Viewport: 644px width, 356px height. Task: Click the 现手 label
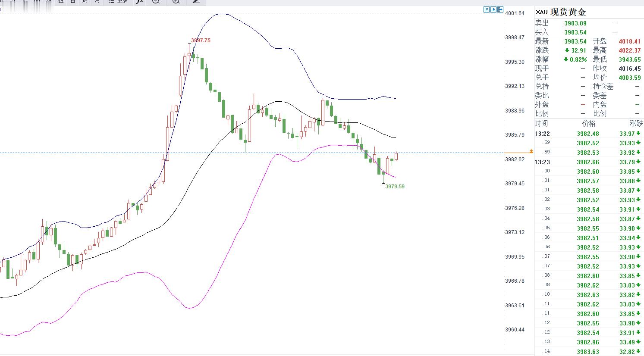tap(542, 69)
